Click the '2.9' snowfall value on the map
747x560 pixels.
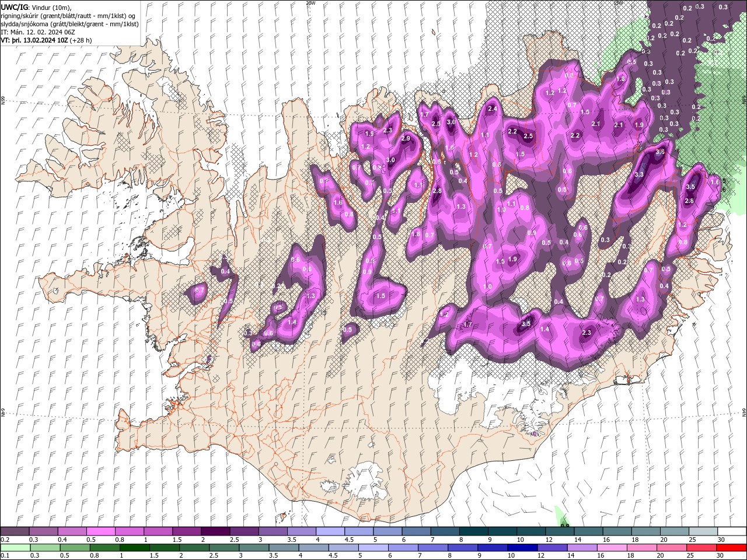pos(406,138)
